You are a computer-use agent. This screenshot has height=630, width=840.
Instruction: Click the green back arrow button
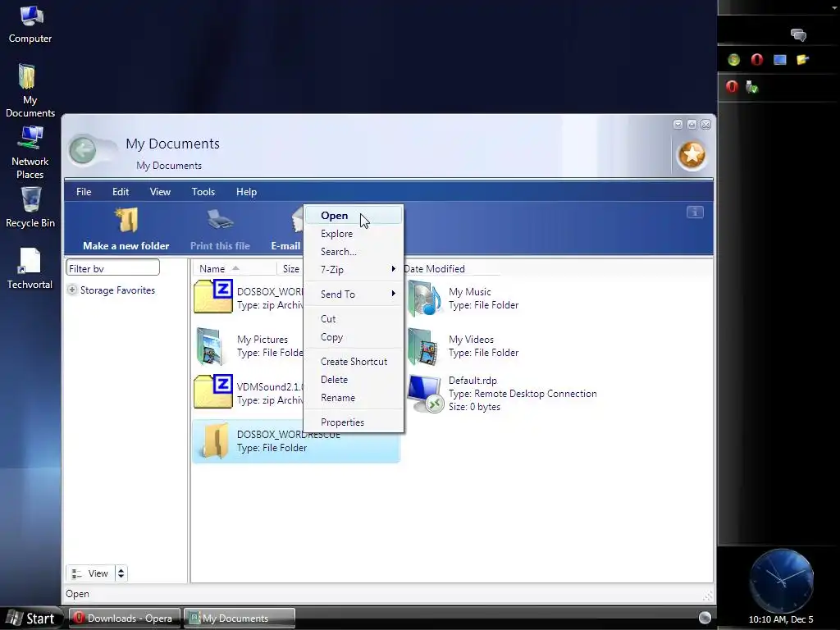[x=83, y=151]
